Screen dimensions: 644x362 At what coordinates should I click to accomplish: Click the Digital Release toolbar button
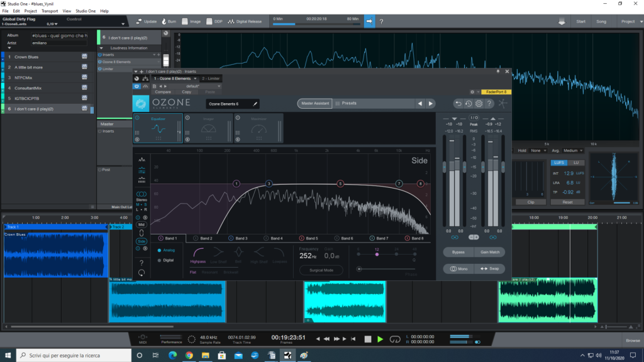coord(245,21)
